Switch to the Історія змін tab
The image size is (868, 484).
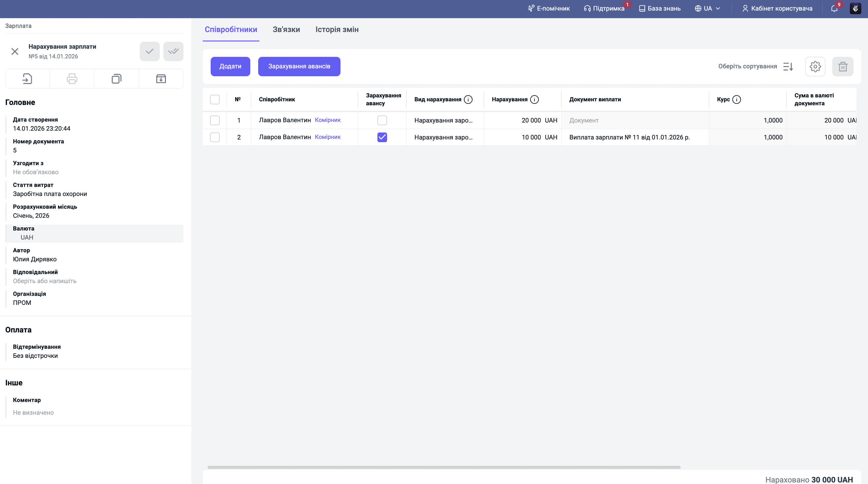[337, 30]
